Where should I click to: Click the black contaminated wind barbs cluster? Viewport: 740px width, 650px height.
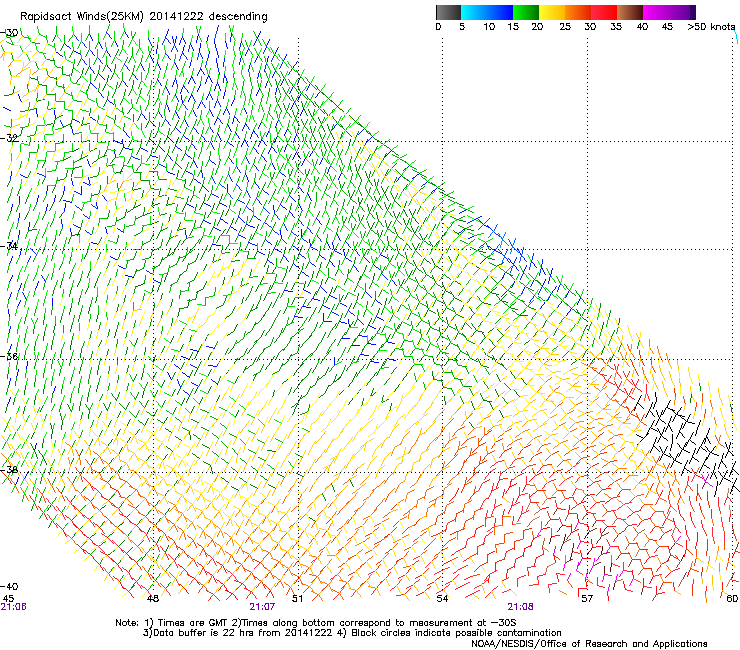click(x=687, y=443)
